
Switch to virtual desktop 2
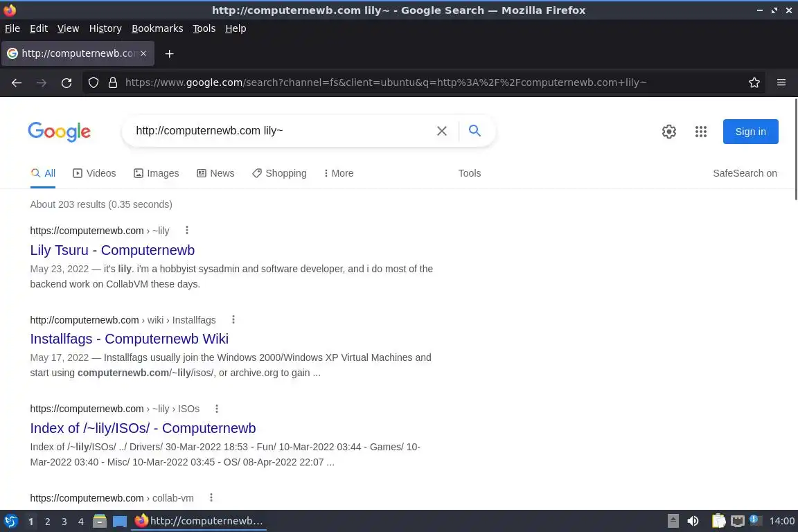pos(47,522)
